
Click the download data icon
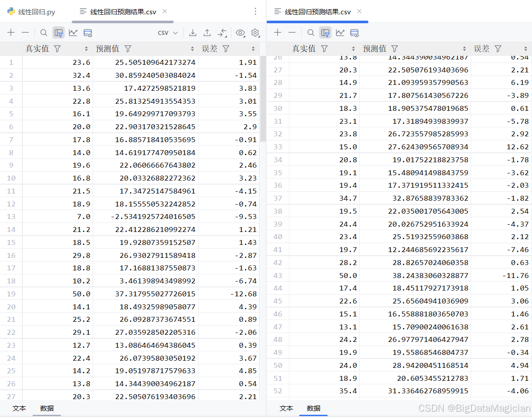193,33
